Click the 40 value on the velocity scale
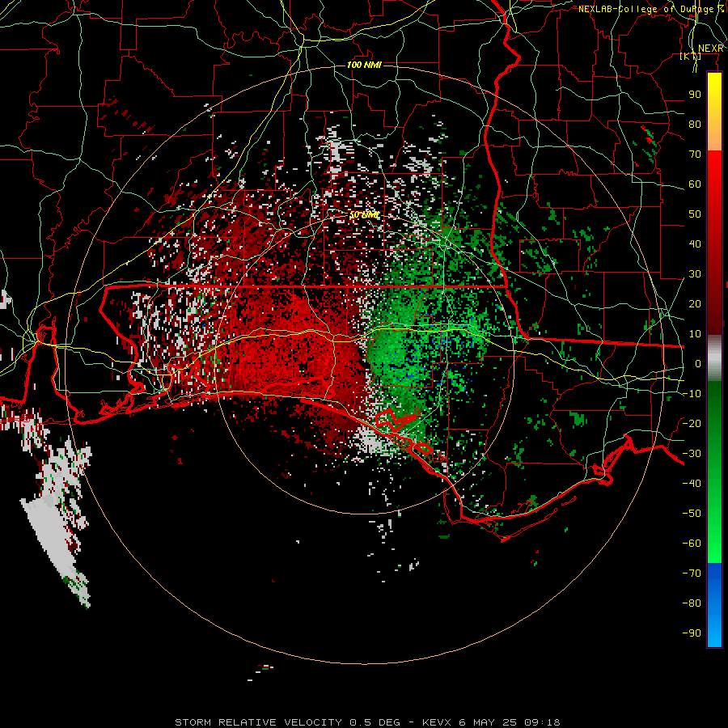This screenshot has width=728, height=728. [695, 243]
